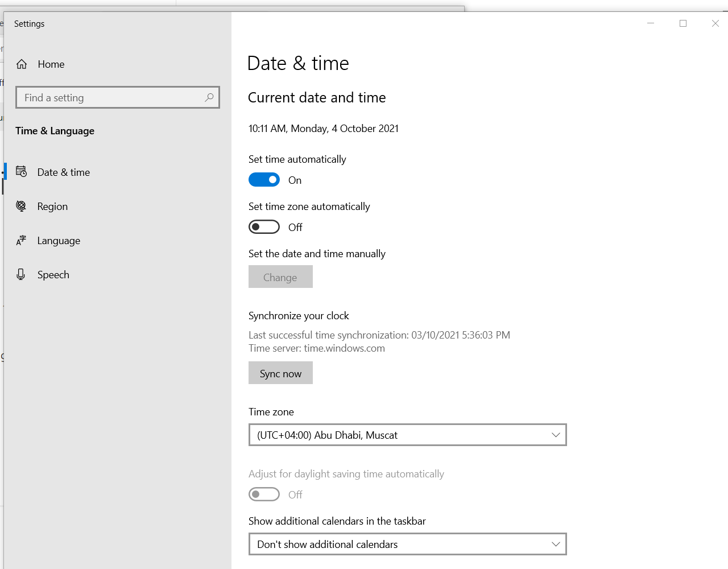728x569 pixels.
Task: Click the Date & time calendar-clock icon
Action: [x=22, y=172]
